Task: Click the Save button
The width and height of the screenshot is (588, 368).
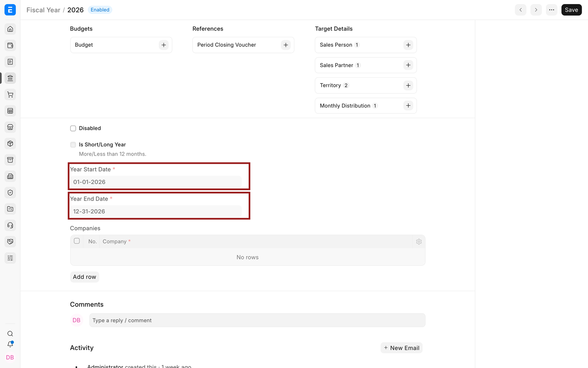Action: click(x=571, y=10)
